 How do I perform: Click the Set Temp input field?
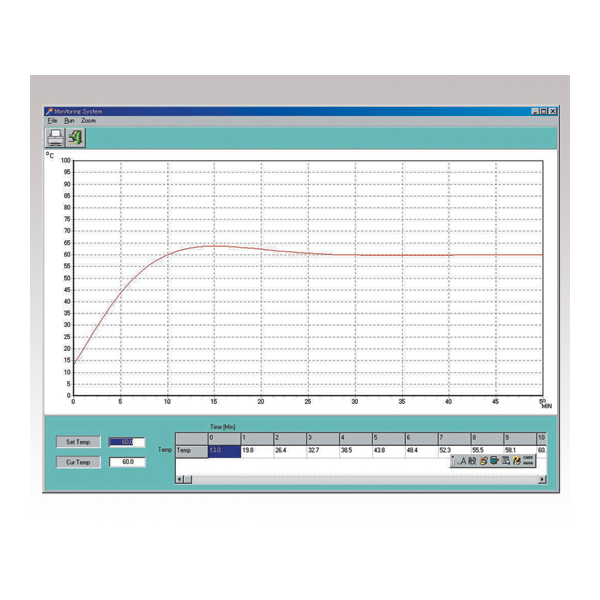tap(127, 442)
